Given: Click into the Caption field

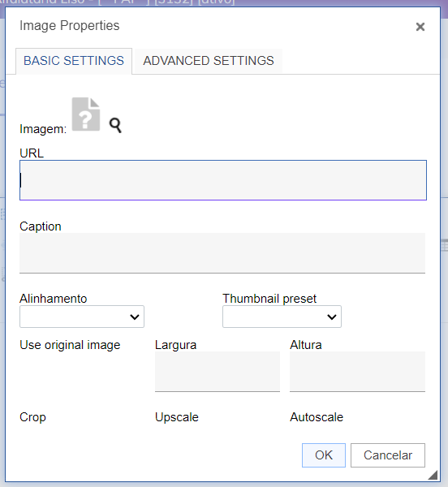Looking at the screenshot, I should point(222,253).
